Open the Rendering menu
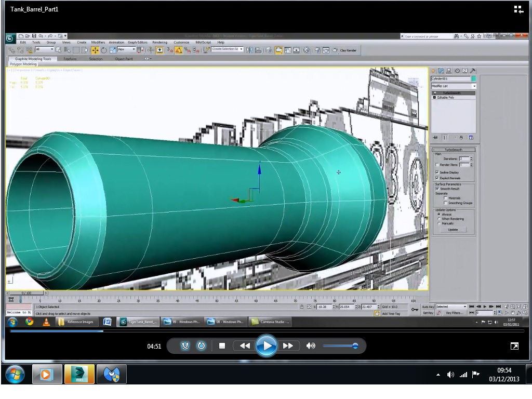 coord(160,42)
